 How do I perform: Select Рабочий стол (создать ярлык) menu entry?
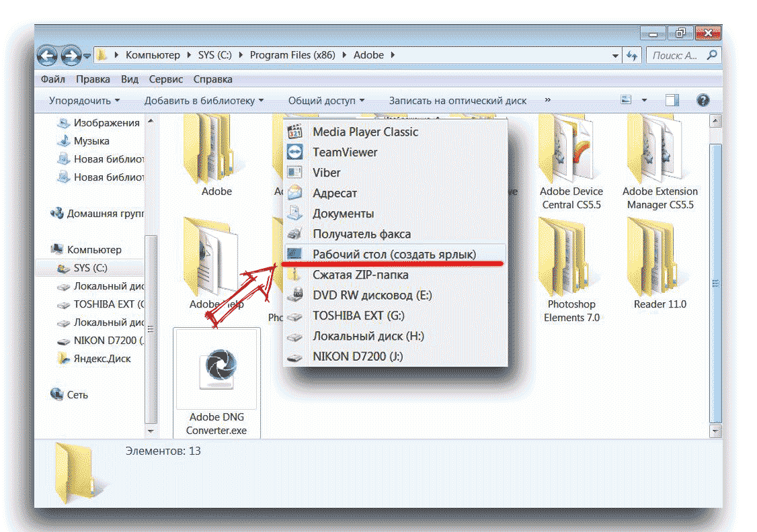click(x=395, y=254)
